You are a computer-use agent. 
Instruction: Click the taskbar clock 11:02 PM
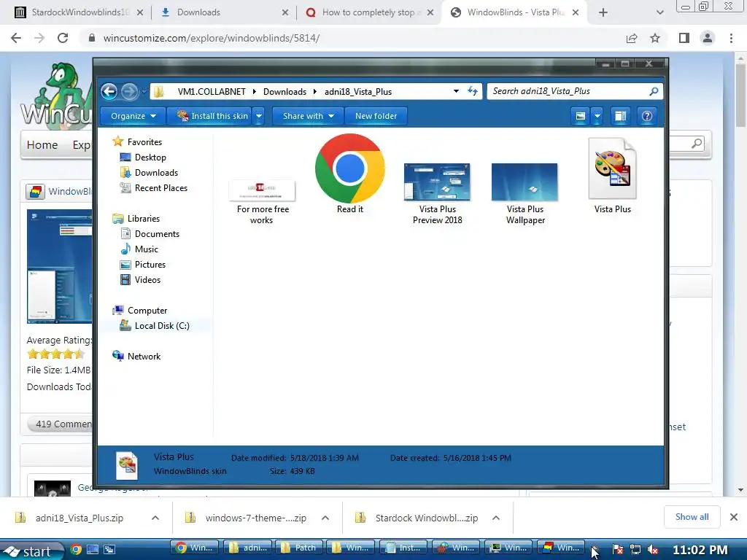[x=700, y=550]
